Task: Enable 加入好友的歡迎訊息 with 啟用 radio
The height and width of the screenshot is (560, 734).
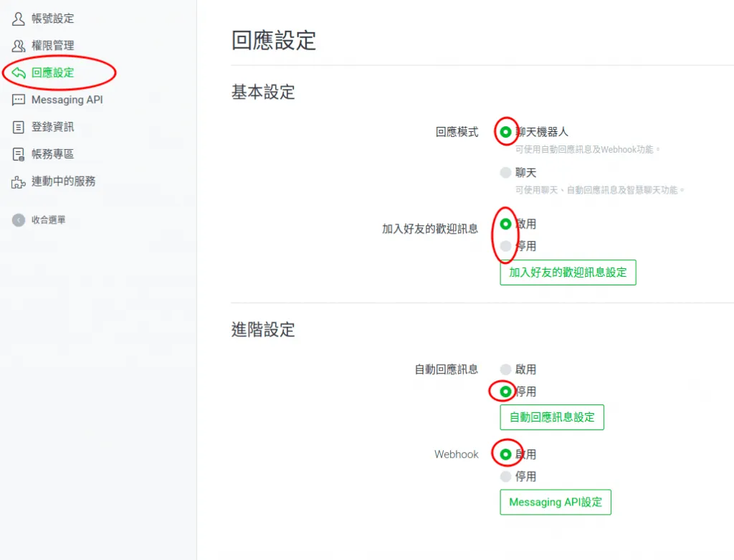Action: click(506, 224)
